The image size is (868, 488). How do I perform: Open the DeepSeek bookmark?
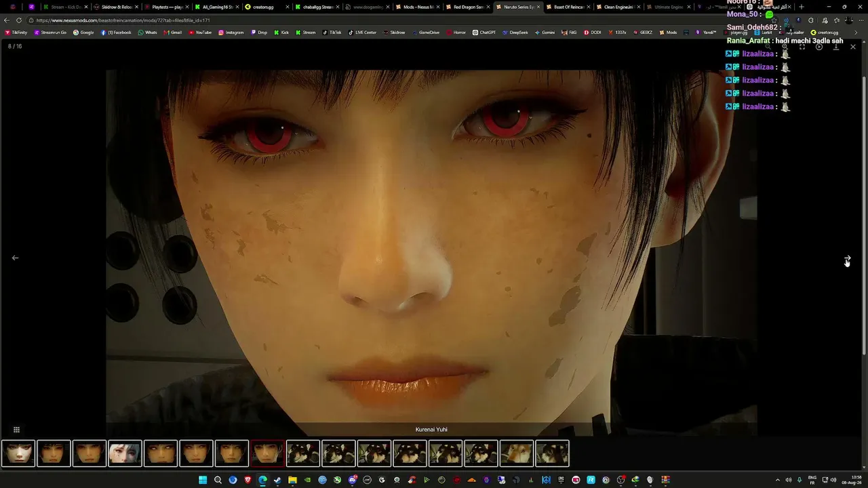tap(515, 33)
